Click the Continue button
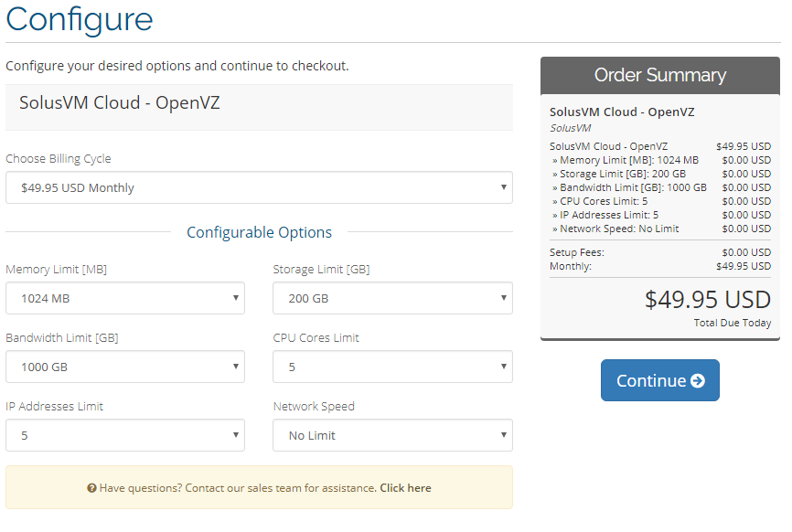This screenshot has height=532, width=792. 659,380
